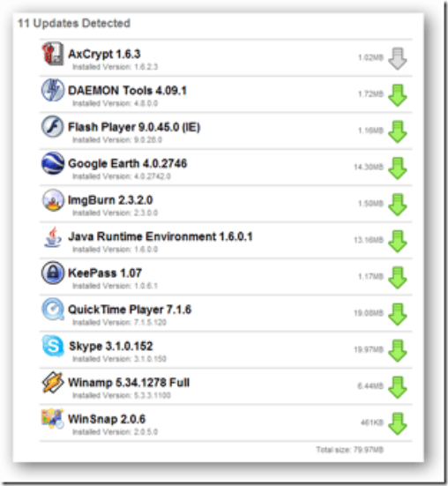The width and height of the screenshot is (448, 486).
Task: Click the Google Earth globe icon
Action: coord(53,163)
